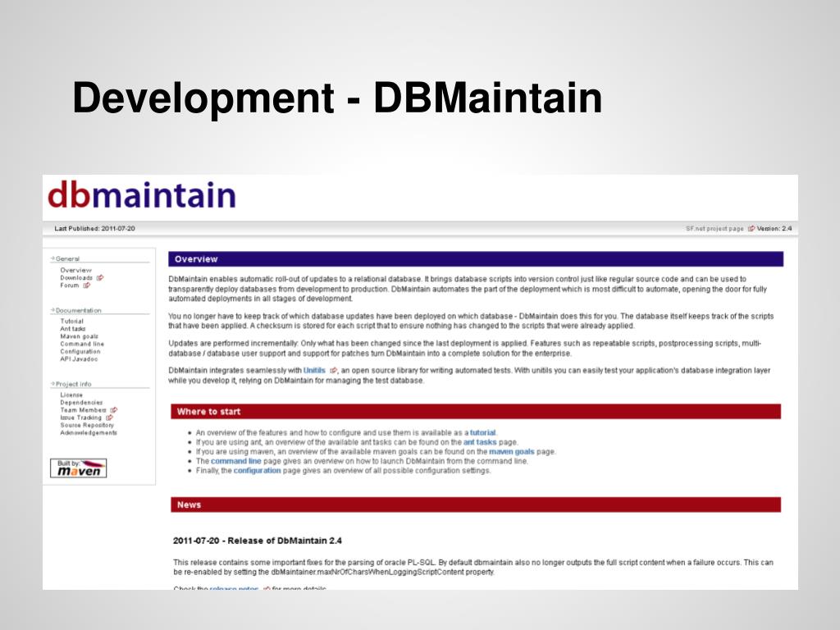
Task: Click the Where to start header bar
Action: (x=476, y=412)
